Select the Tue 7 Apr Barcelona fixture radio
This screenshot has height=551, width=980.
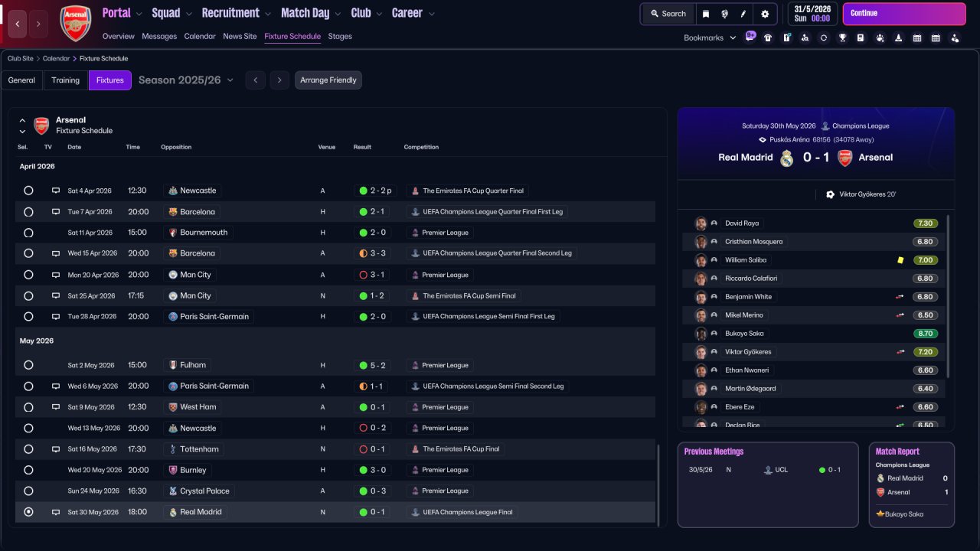(28, 212)
